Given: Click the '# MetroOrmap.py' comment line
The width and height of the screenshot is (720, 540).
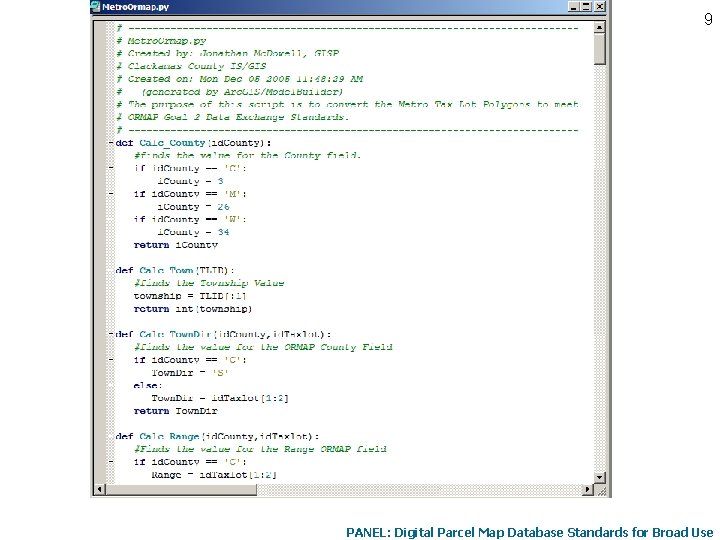Looking at the screenshot, I should pos(162,41).
